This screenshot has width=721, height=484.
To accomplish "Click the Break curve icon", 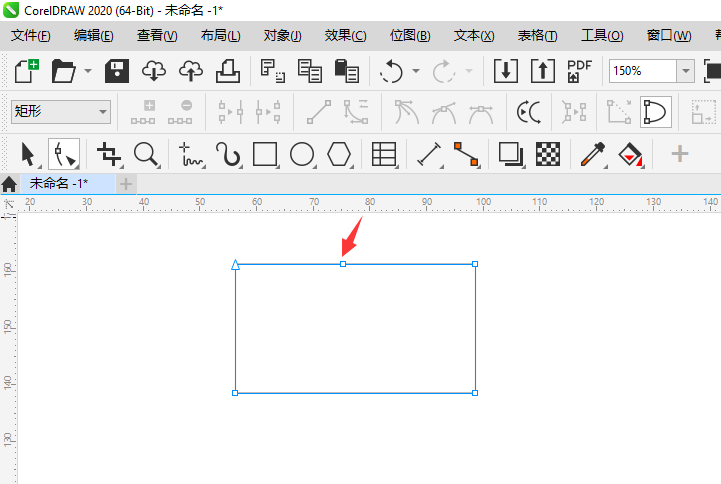I will 268,113.
